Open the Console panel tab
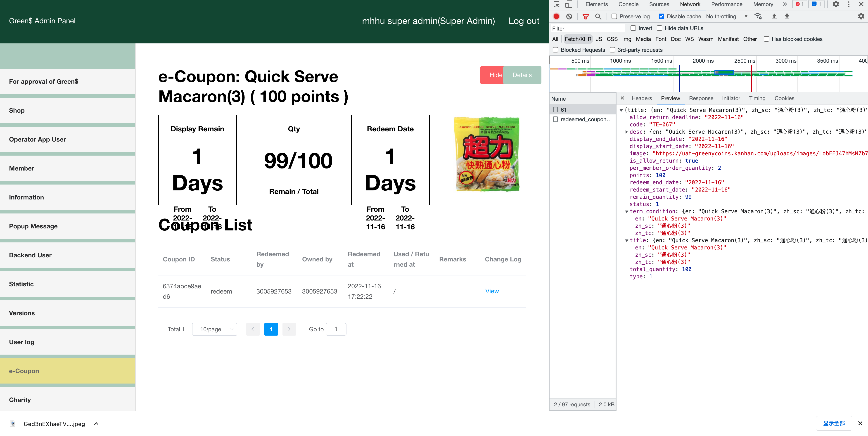The width and height of the screenshot is (868, 436). (628, 4)
